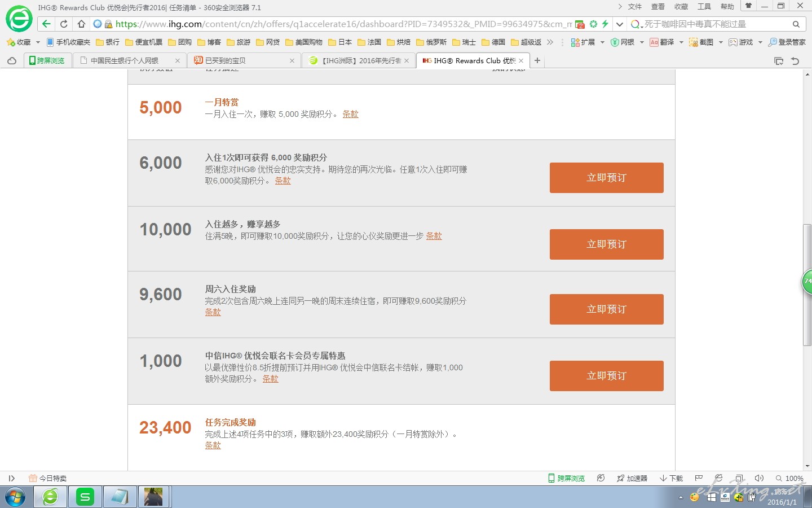This screenshot has width=812, height=508.
Task: Click the speaker mute icon in status bar
Action: tap(759, 478)
